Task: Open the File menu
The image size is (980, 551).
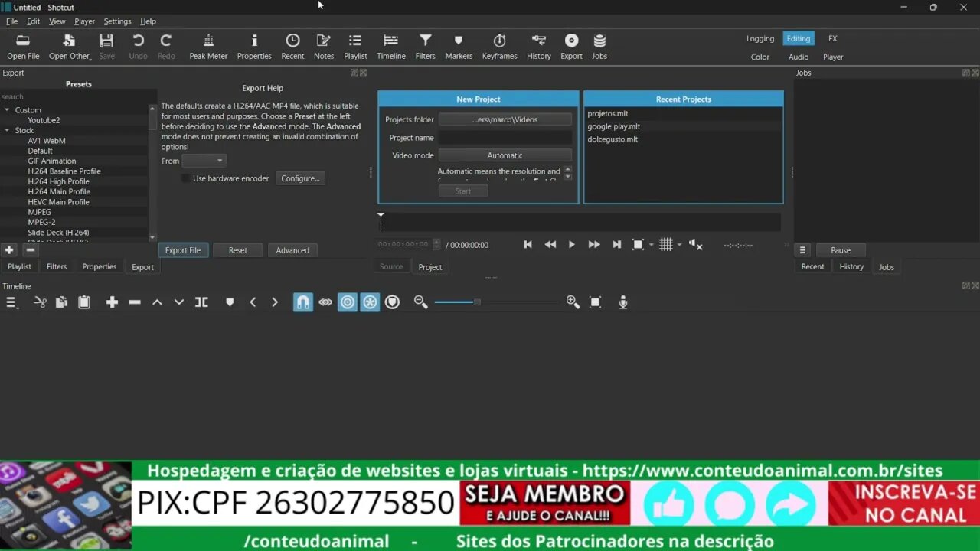Action: pos(11,21)
